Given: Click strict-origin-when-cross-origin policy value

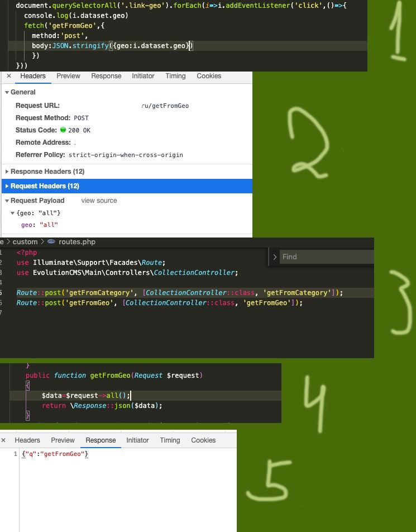Looking at the screenshot, I should [x=126, y=155].
